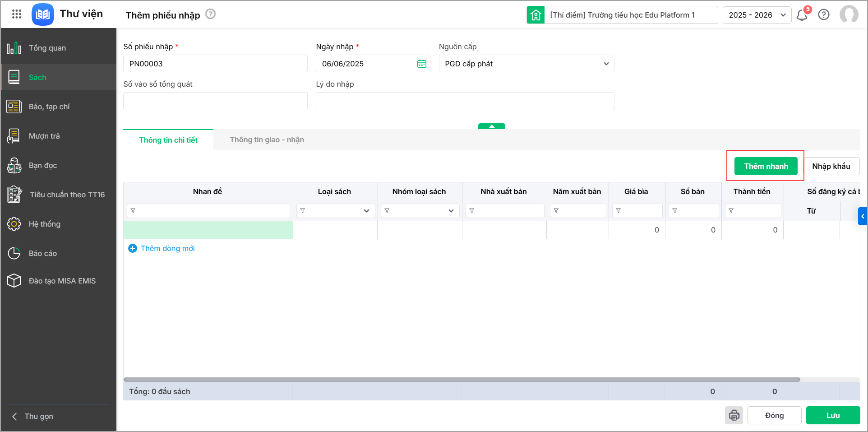Focus Lý do nhập field
868x432 pixels.
pos(465,101)
